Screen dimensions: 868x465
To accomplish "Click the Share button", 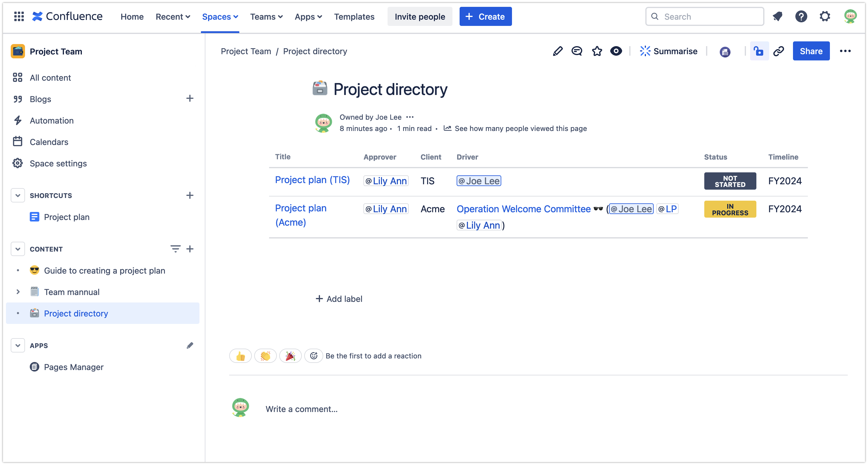I will tap(811, 51).
